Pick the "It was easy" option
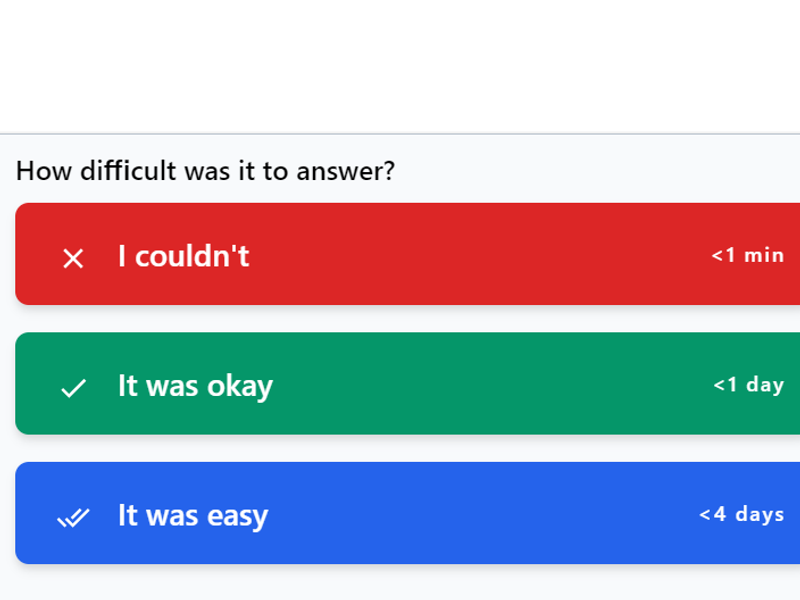 click(193, 516)
